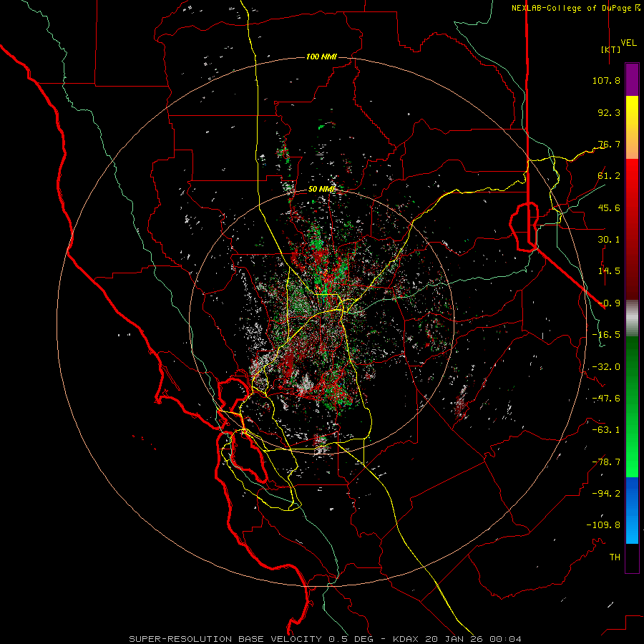
Task: Click the 76.7 legend value
Action: pos(609,144)
